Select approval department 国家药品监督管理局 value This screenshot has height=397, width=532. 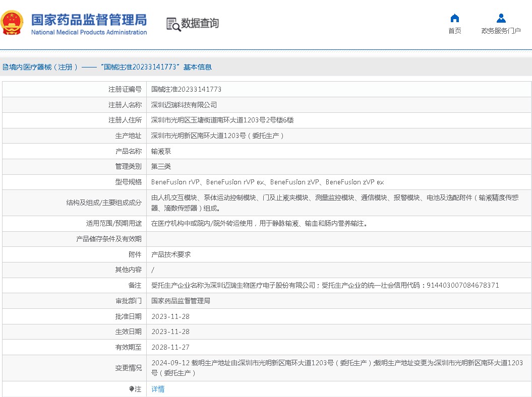pos(181,301)
